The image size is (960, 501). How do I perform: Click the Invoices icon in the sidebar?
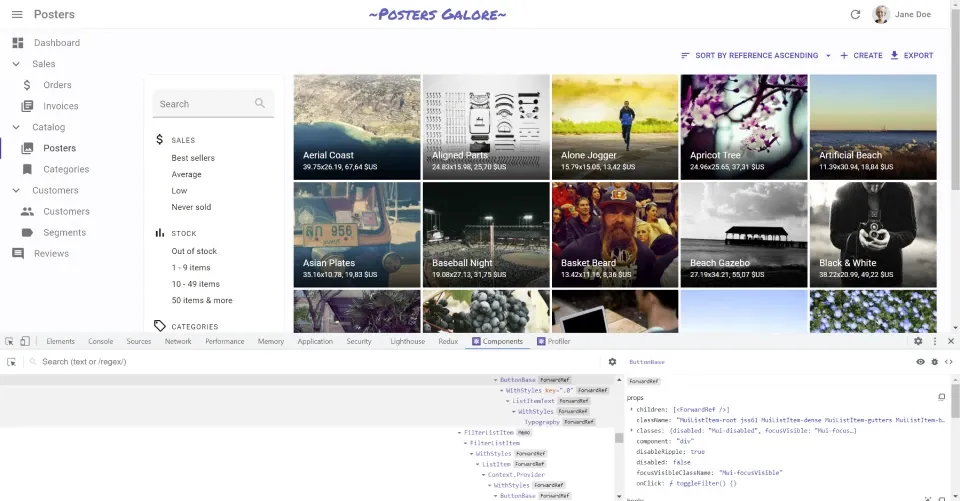(x=27, y=106)
